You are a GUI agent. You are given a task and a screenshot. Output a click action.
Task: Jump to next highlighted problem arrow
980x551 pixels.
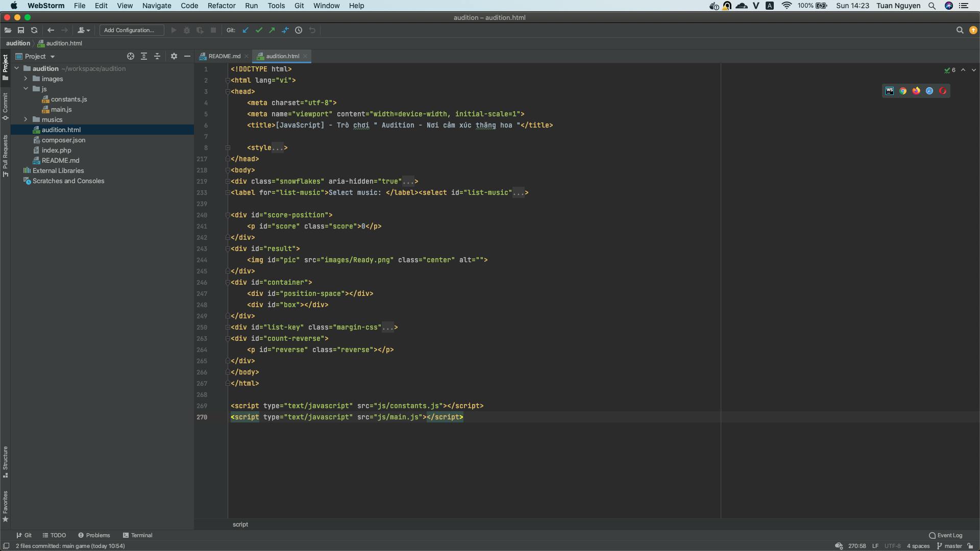click(973, 70)
